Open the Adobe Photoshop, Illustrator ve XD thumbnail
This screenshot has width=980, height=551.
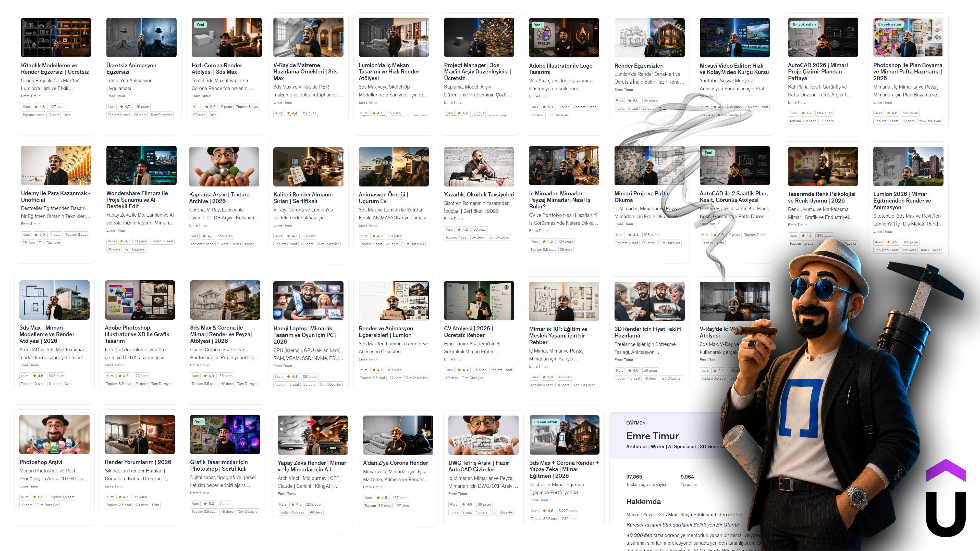point(140,300)
